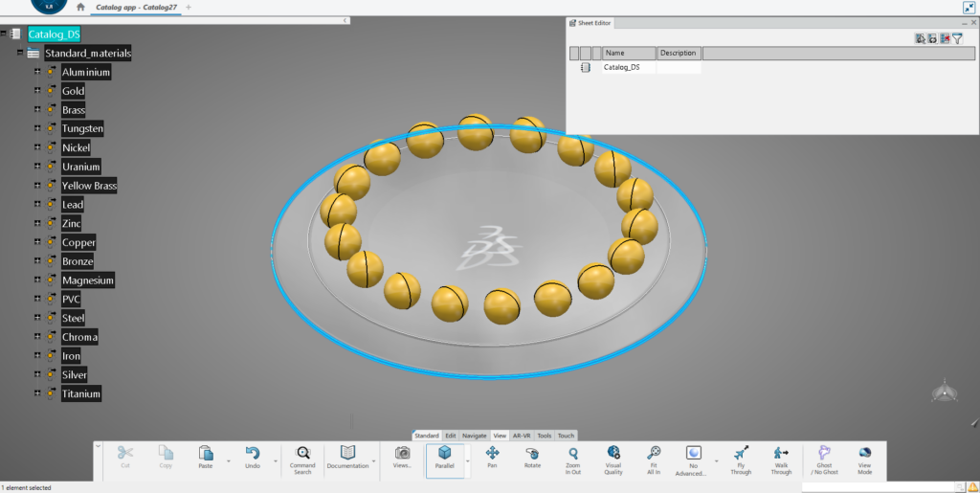Expand the Titanium material node
980x493 pixels.
click(37, 393)
